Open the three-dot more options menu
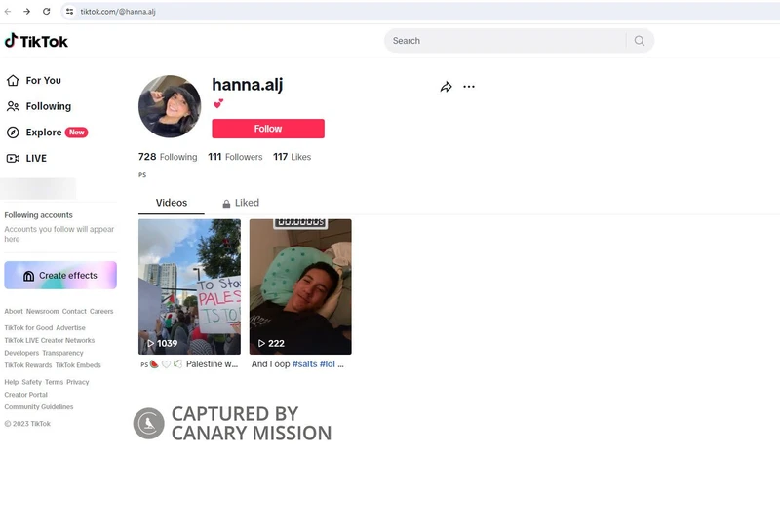 (469, 87)
